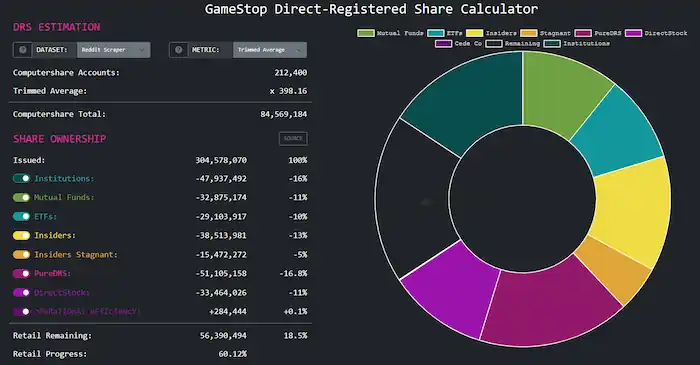This screenshot has height=365, width=700.
Task: Click the teal ETFs donut slice
Action: [618, 134]
